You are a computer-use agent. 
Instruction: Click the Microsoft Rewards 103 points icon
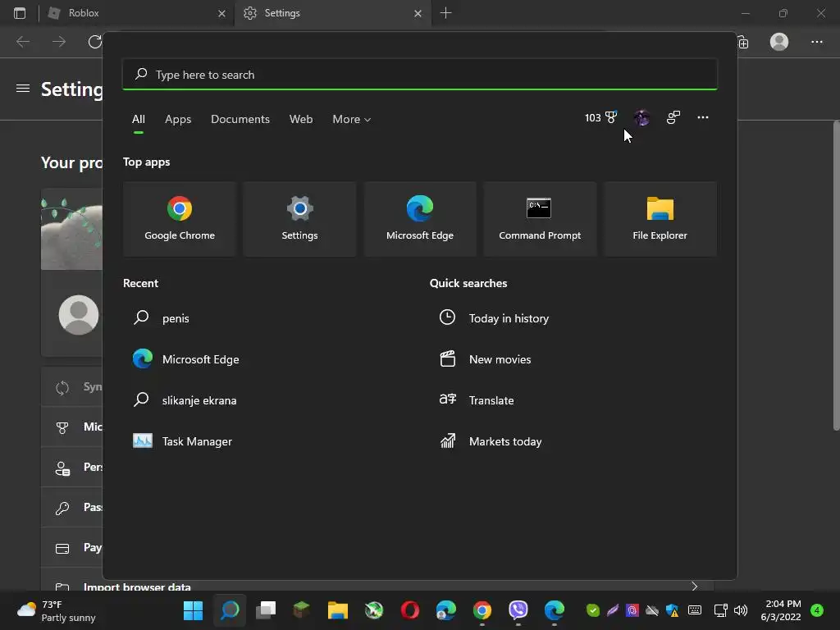coord(600,117)
